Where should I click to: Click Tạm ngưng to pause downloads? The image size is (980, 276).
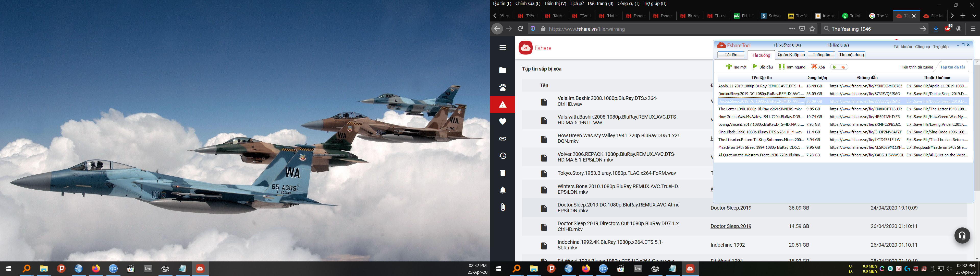[x=792, y=67]
